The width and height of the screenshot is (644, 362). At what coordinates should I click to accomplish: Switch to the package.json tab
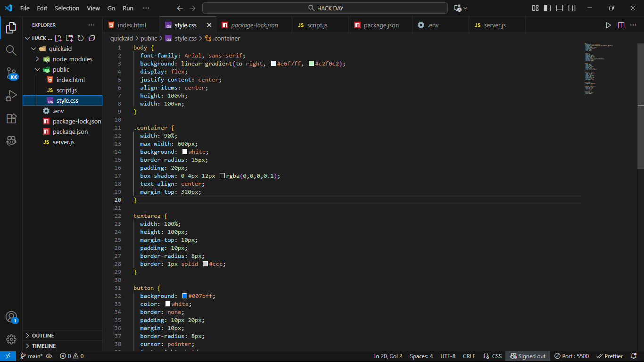coord(381,25)
